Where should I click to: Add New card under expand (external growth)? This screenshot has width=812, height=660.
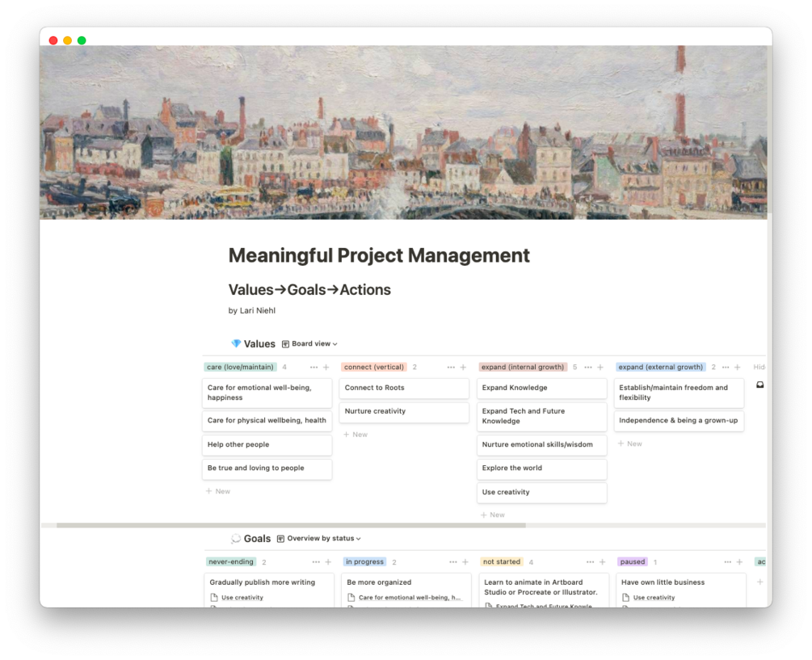click(629, 444)
